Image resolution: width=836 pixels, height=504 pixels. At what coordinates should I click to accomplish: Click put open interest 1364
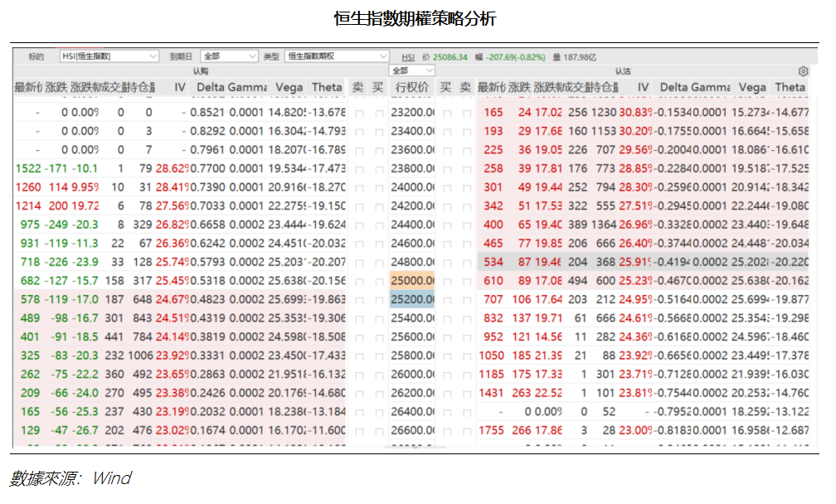click(604, 225)
